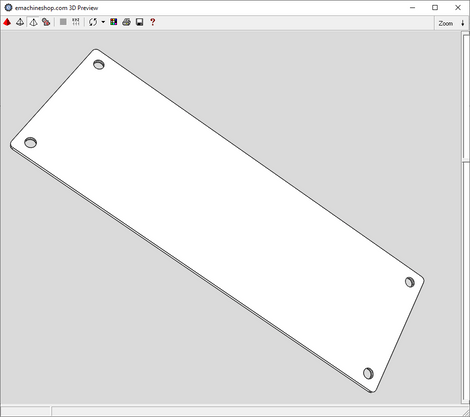Viewport: 470px width, 417px height.
Task: Click the dotted grid toolbar icon
Action: point(76,22)
